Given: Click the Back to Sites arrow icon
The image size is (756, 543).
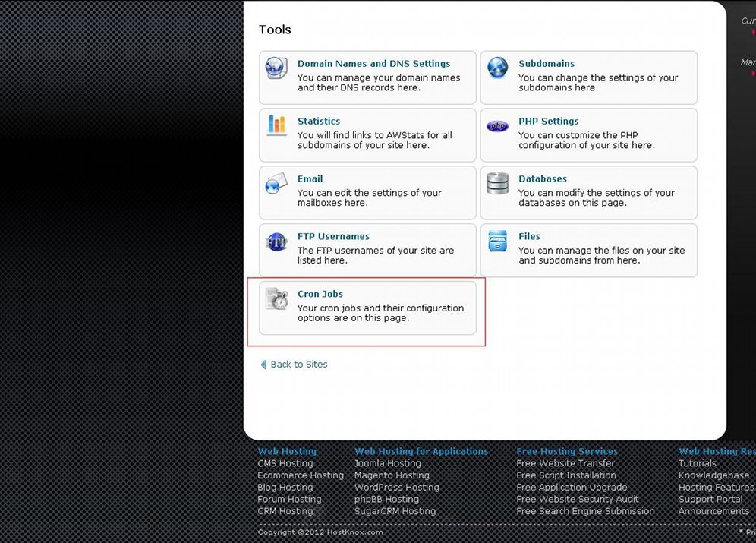Looking at the screenshot, I should [x=263, y=365].
